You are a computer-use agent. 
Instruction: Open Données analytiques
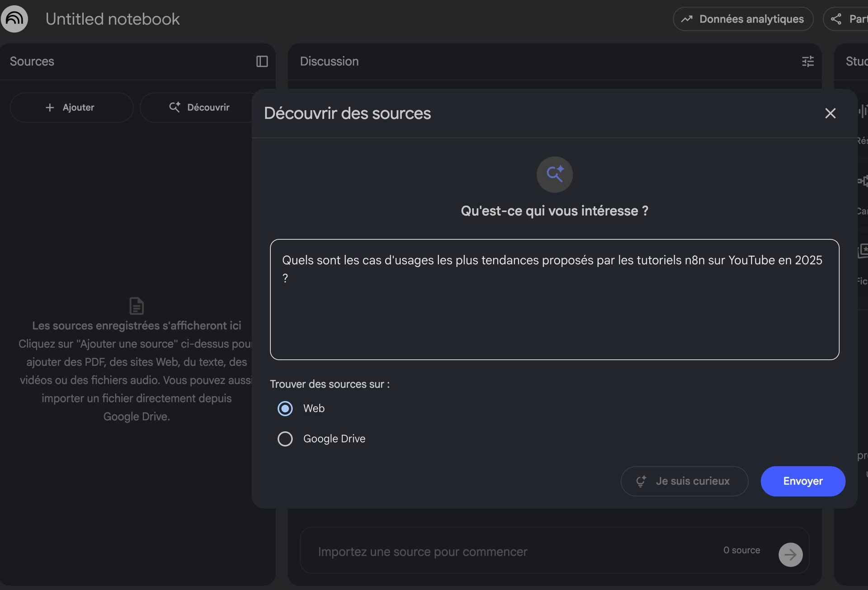click(743, 19)
